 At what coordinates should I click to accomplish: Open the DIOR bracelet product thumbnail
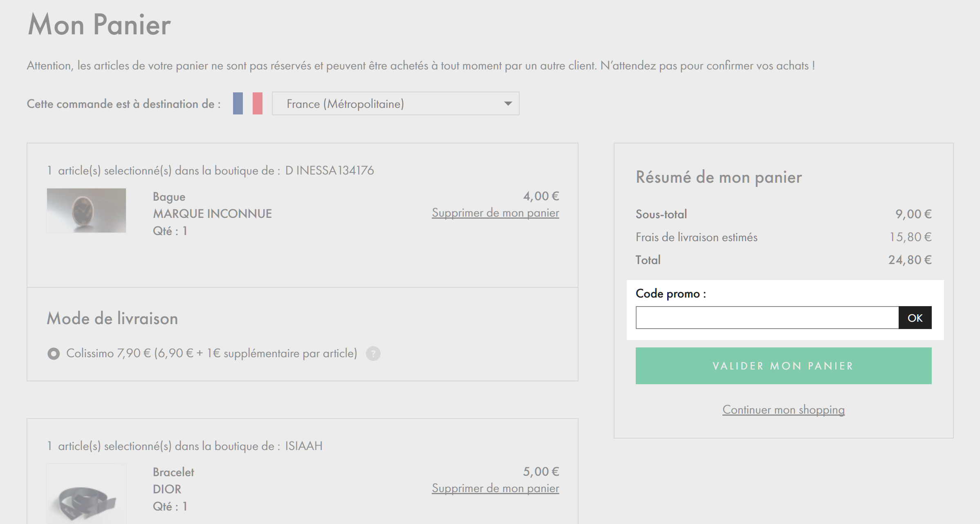click(x=86, y=494)
